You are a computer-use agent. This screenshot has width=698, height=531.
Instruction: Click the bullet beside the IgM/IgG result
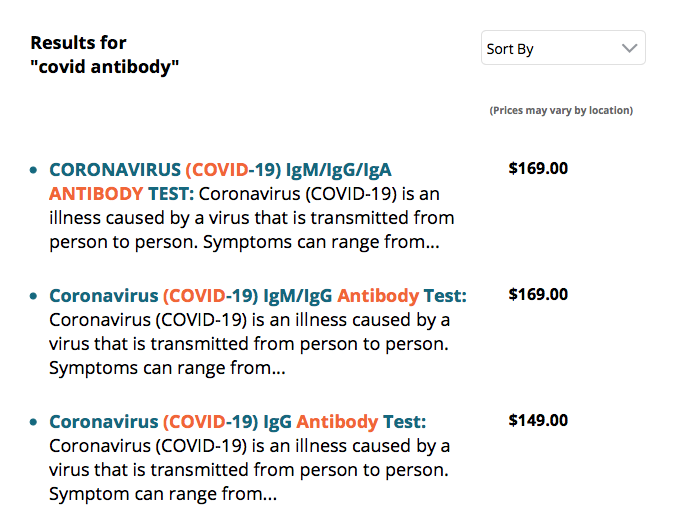point(35,297)
